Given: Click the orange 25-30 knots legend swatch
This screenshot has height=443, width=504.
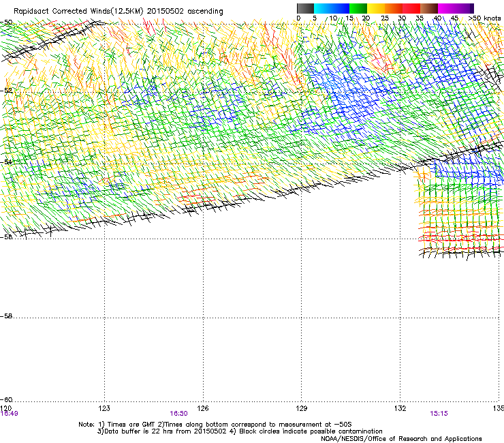Looking at the screenshot, I should [394, 8].
